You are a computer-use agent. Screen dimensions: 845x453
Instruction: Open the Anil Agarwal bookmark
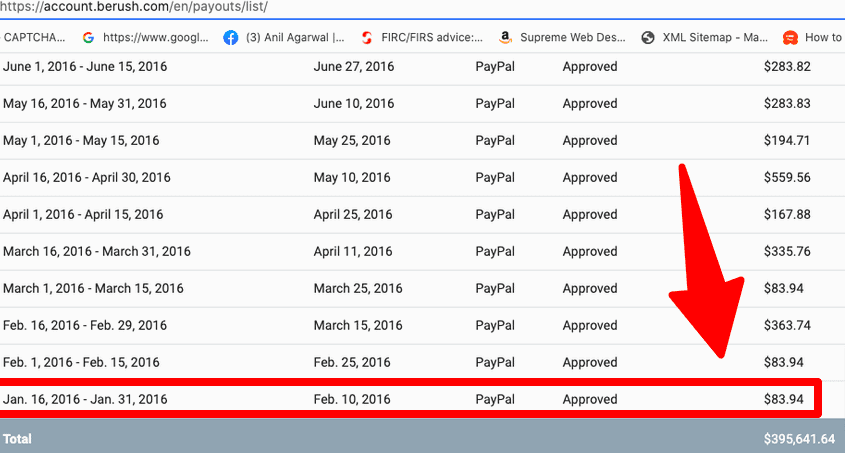295,37
